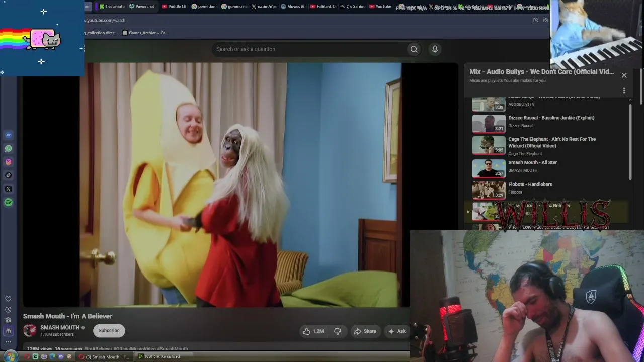Play Flobots Handlebars from mix
The height and width of the screenshot is (362, 644).
click(550, 190)
